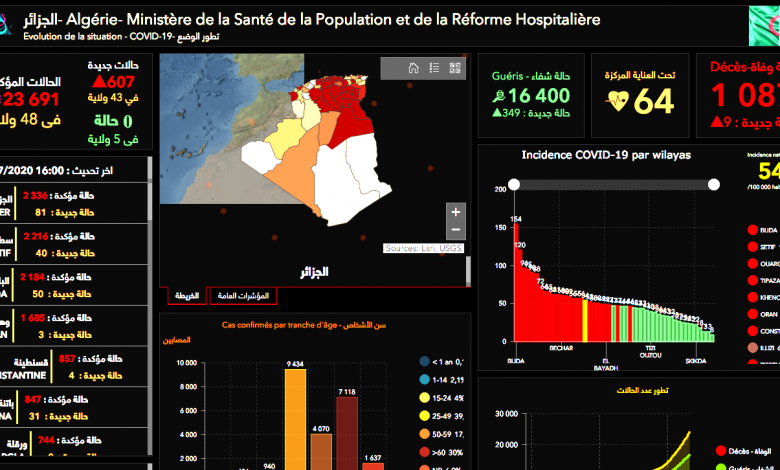The height and width of the screenshot is (470, 780).
Task: Click the الجزائر label below the map
Action: [314, 273]
